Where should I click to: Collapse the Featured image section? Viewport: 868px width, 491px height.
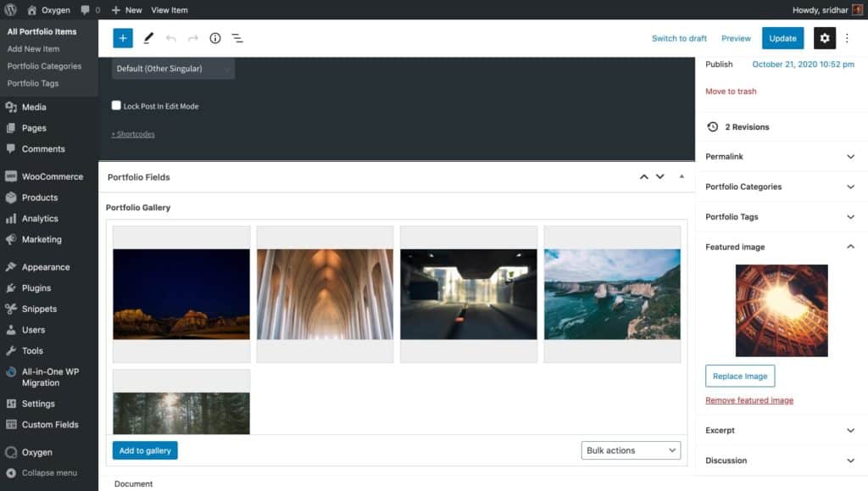(x=780, y=247)
